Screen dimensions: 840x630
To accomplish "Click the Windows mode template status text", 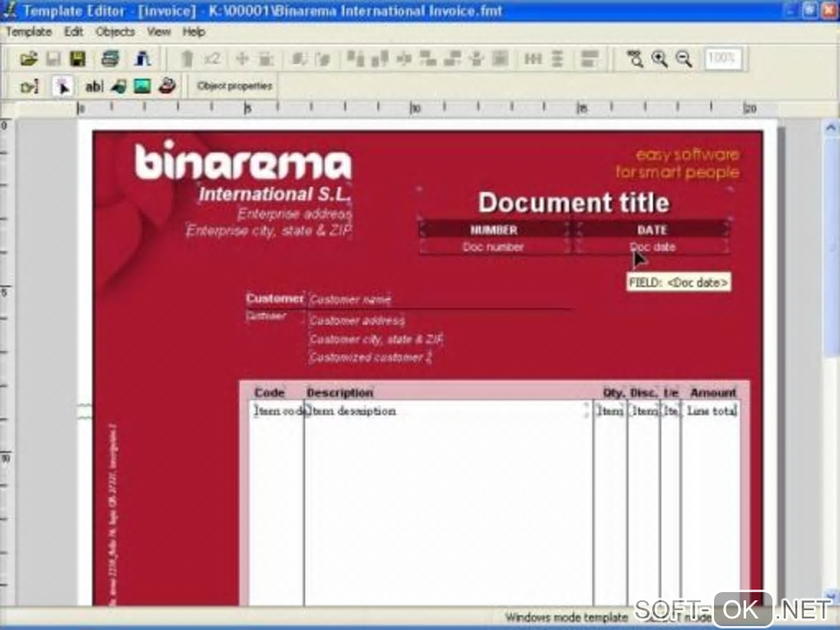I will click(566, 618).
